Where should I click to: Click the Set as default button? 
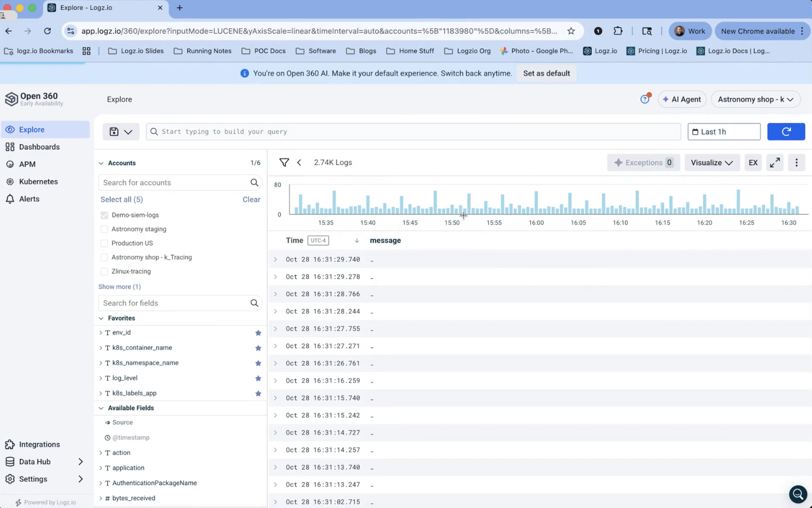pyautogui.click(x=546, y=73)
